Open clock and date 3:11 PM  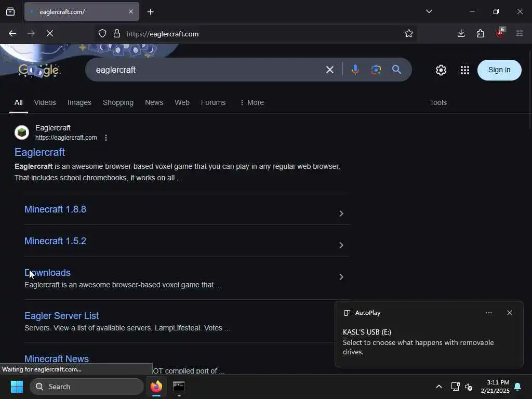click(495, 387)
